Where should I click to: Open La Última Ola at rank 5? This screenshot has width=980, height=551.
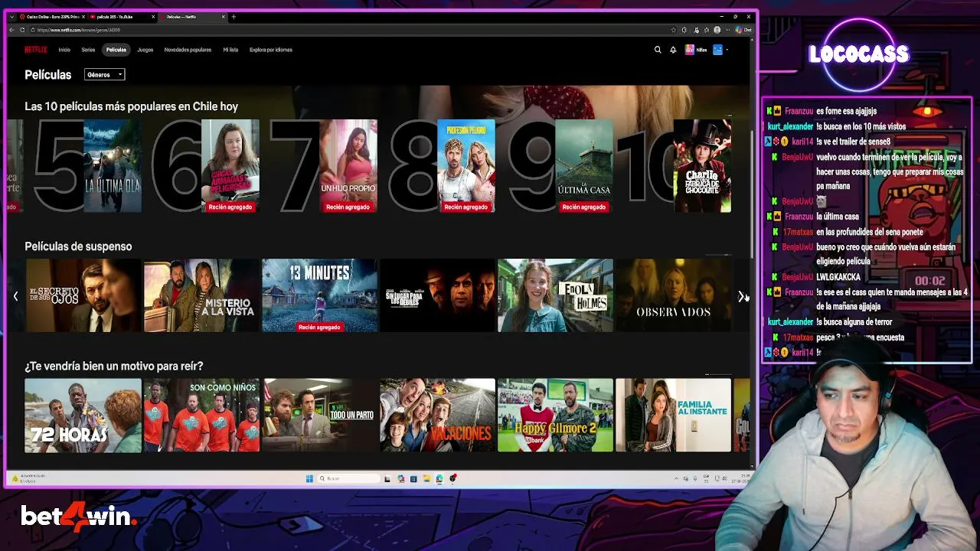(x=113, y=166)
